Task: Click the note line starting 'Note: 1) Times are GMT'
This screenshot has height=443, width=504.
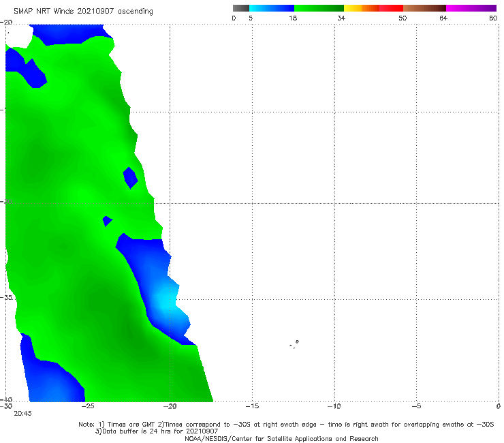Action: pos(286,425)
